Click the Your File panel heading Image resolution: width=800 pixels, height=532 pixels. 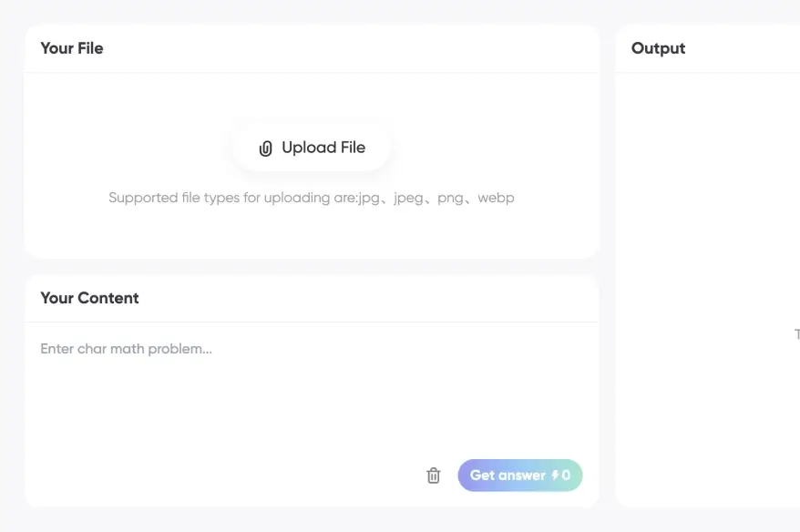[72, 48]
